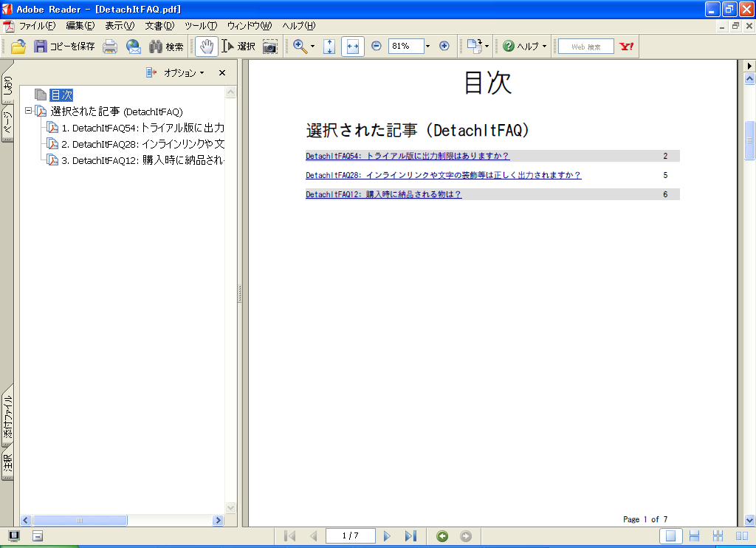Click the Yahoo search icon
This screenshot has width=756, height=548.
pos(626,47)
